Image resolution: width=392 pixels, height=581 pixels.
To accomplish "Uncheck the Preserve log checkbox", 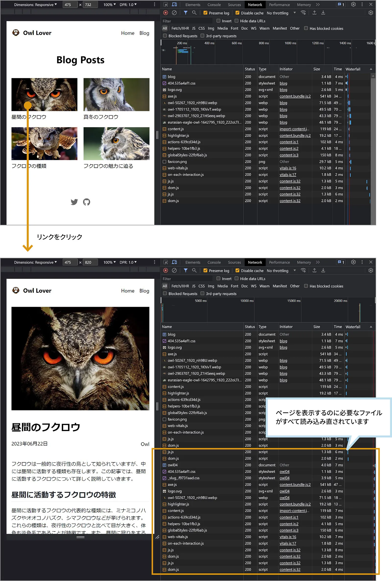I will [x=206, y=13].
